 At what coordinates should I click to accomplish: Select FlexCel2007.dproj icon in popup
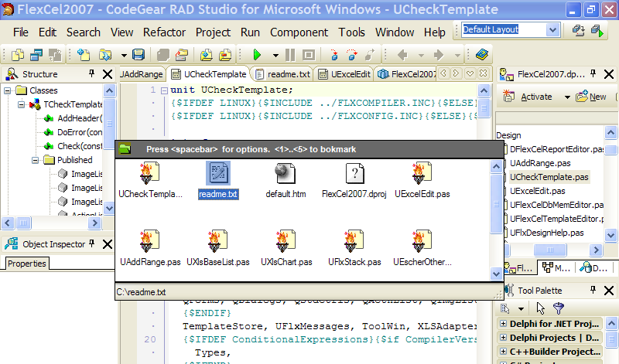354,173
